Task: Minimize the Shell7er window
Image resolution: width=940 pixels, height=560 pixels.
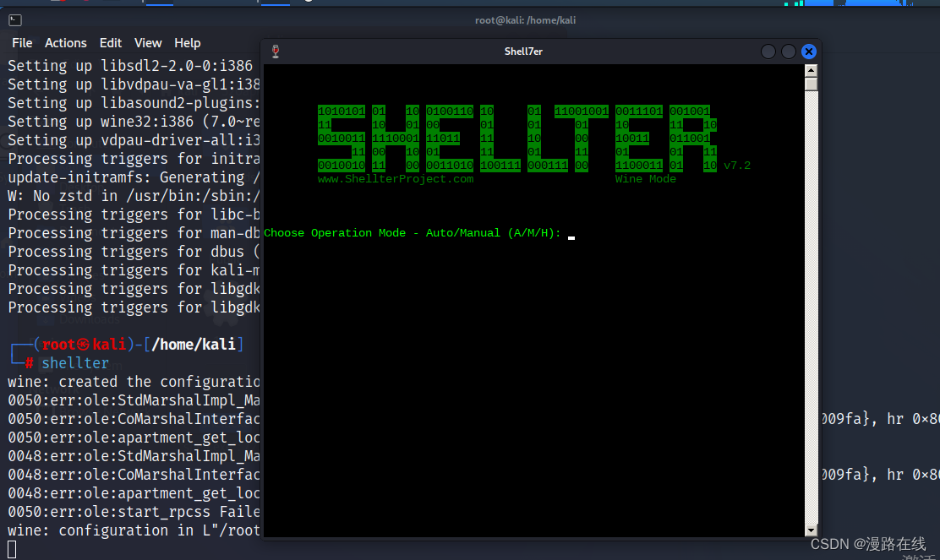Action: coord(768,52)
